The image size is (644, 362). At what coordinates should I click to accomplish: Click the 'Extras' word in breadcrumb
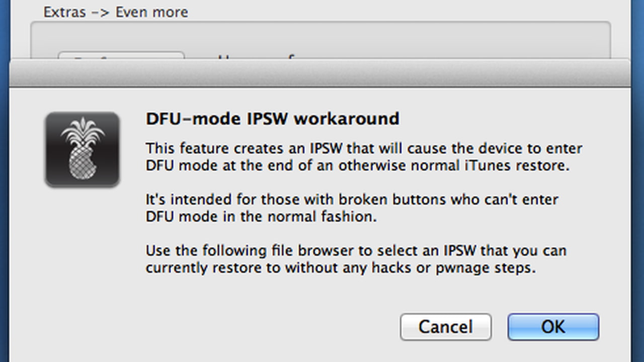pos(65,12)
